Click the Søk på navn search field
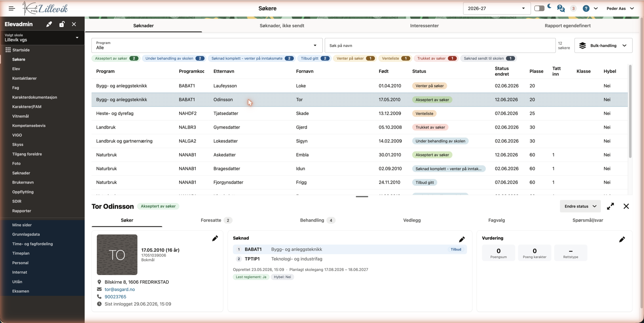Image resolution: width=644 pixels, height=323 pixels. coord(440,45)
